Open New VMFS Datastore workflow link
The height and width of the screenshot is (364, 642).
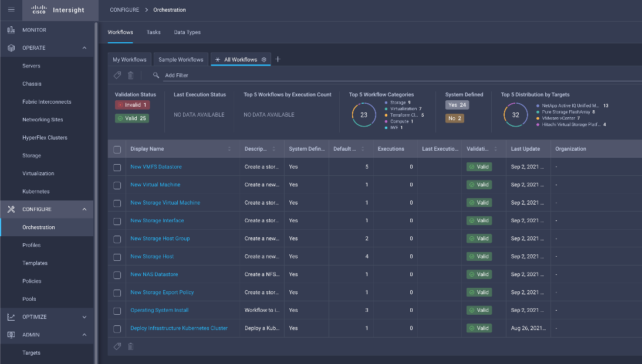coord(156,167)
